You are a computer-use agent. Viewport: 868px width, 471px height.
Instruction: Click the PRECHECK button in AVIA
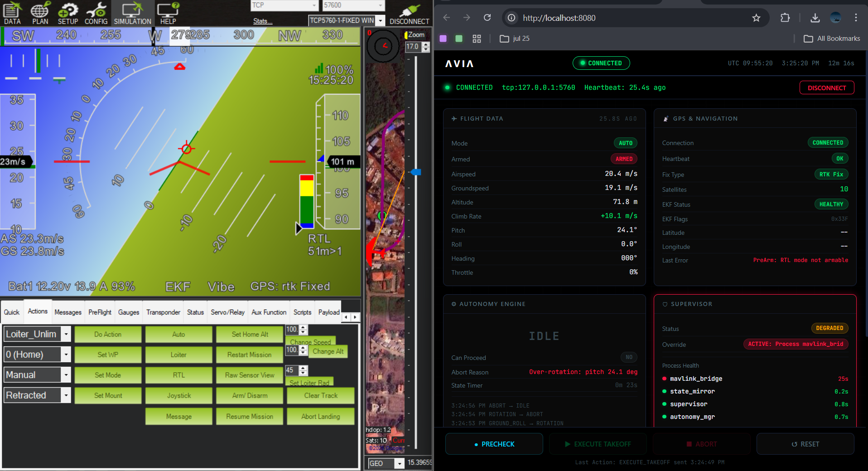[494, 444]
